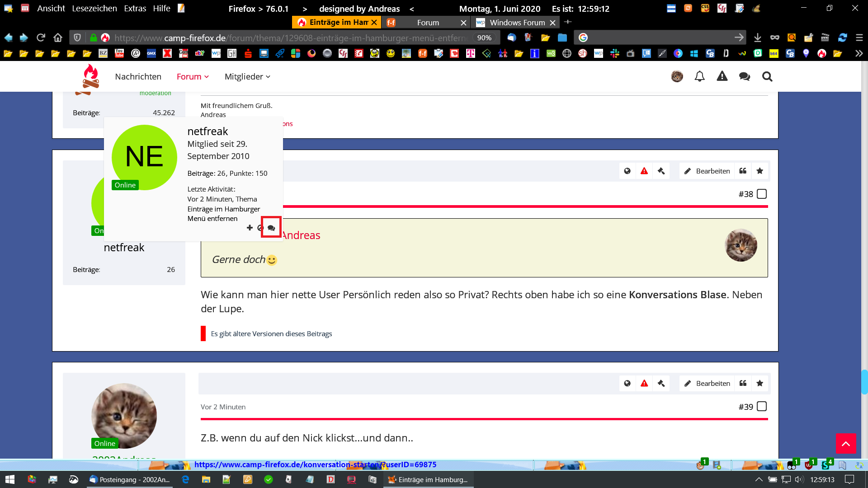Screen dimensions: 868x488
Task: Tick the checkbox for post #38
Action: coord(762,194)
